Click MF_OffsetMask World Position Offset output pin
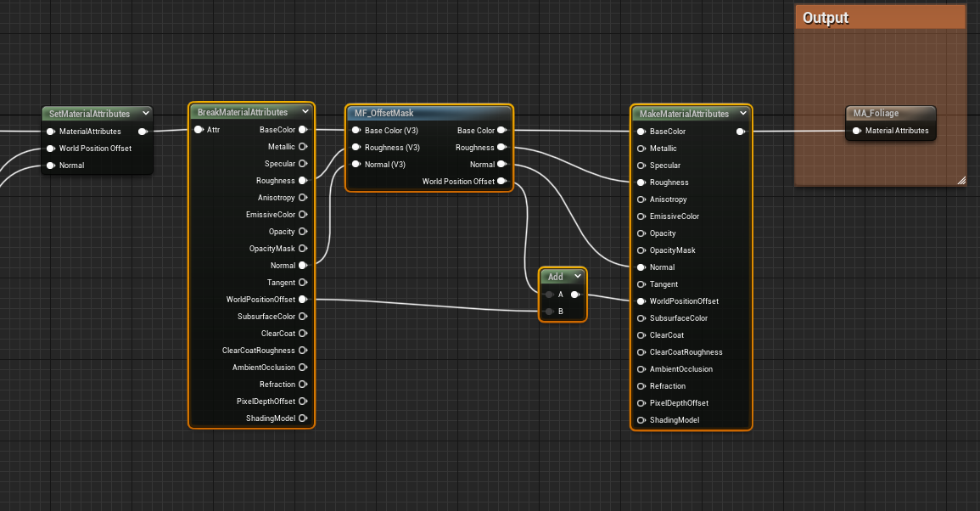Image resolution: width=980 pixels, height=511 pixels. (501, 181)
